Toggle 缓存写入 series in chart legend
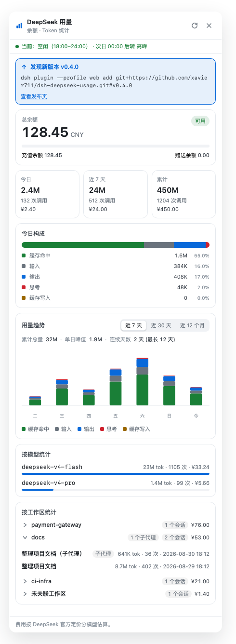Viewport: 236px width, 644px height. (136, 429)
